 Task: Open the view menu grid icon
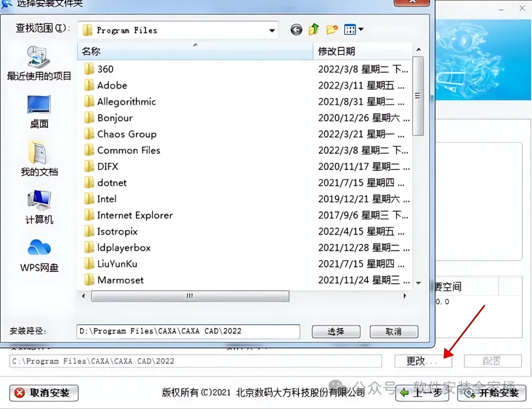pos(350,30)
